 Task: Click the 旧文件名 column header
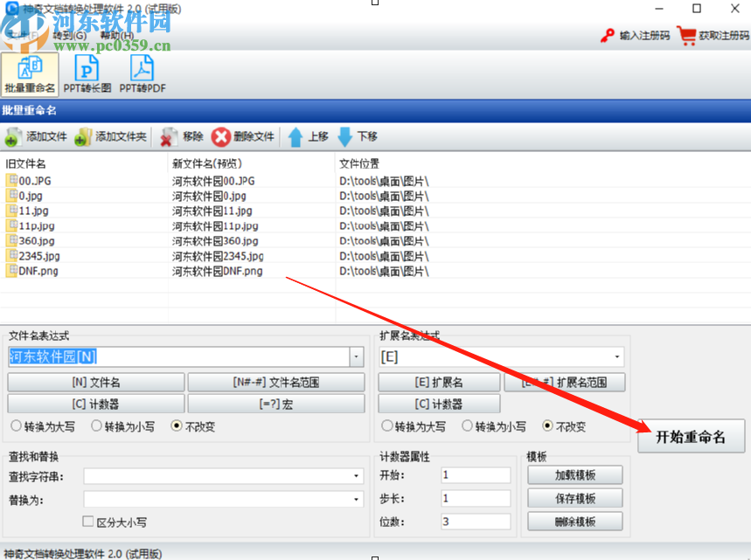[26, 163]
